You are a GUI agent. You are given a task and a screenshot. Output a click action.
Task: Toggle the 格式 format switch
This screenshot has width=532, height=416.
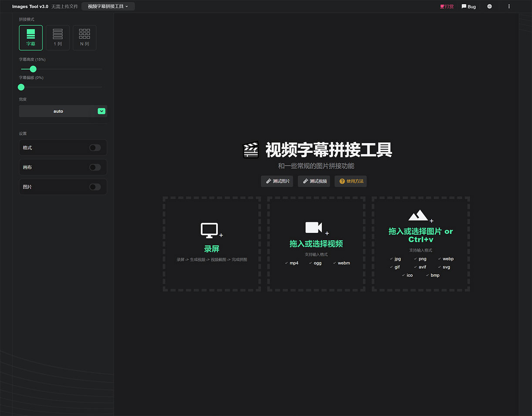pos(95,148)
